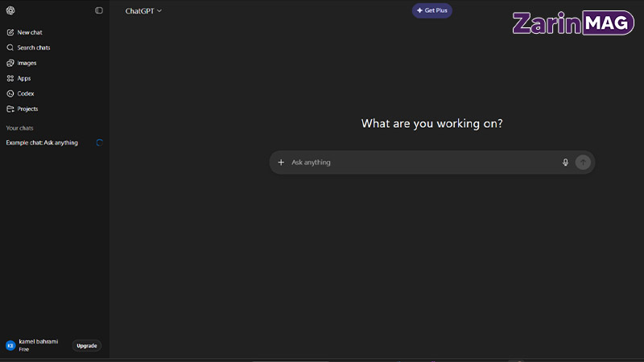Open the Images section
Viewport: 644px width, 362px height.
coord(27,63)
